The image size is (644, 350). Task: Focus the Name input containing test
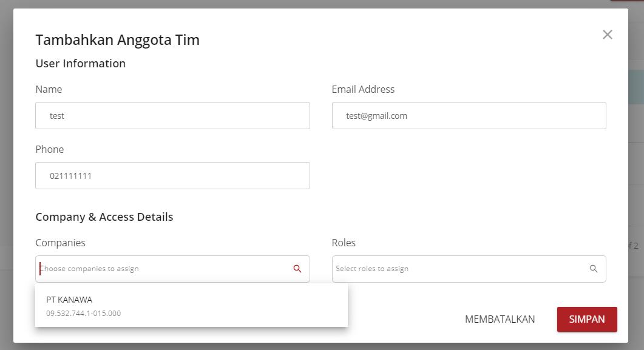pos(172,115)
